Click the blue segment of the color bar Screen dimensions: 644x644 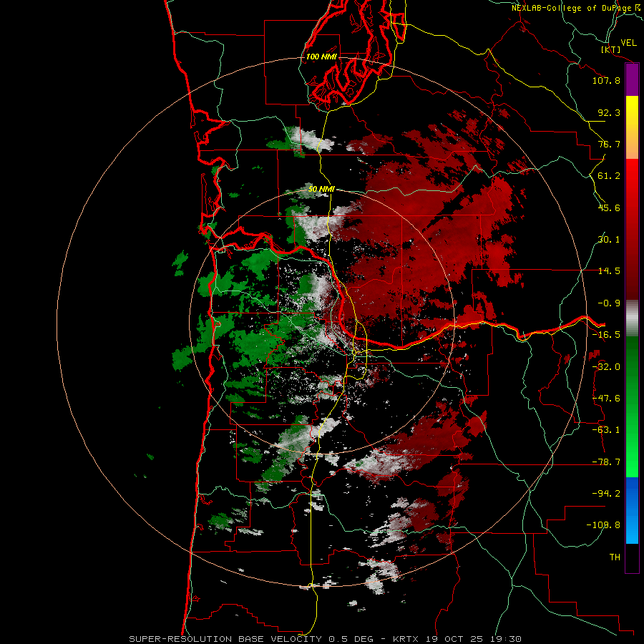click(632, 510)
